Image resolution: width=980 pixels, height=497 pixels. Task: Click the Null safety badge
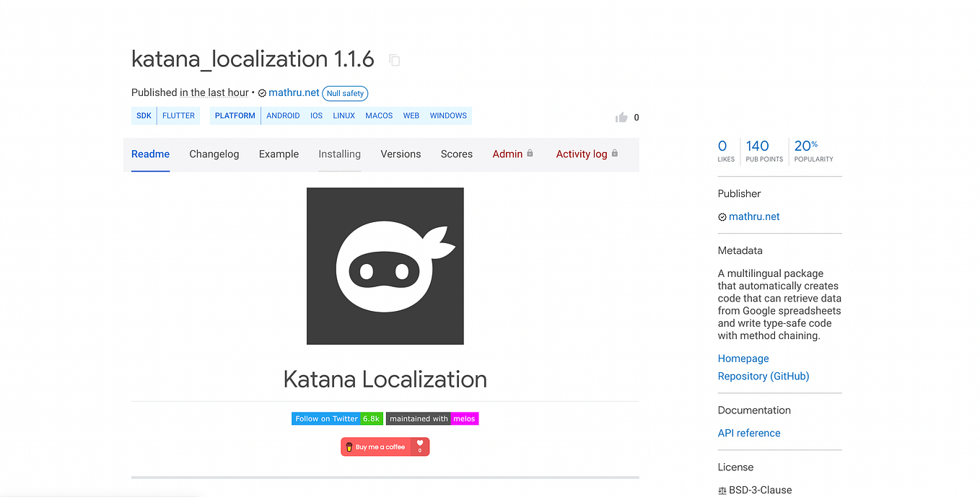click(345, 93)
